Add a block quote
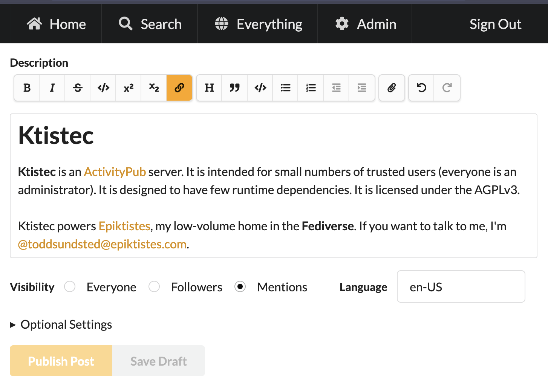 234,88
